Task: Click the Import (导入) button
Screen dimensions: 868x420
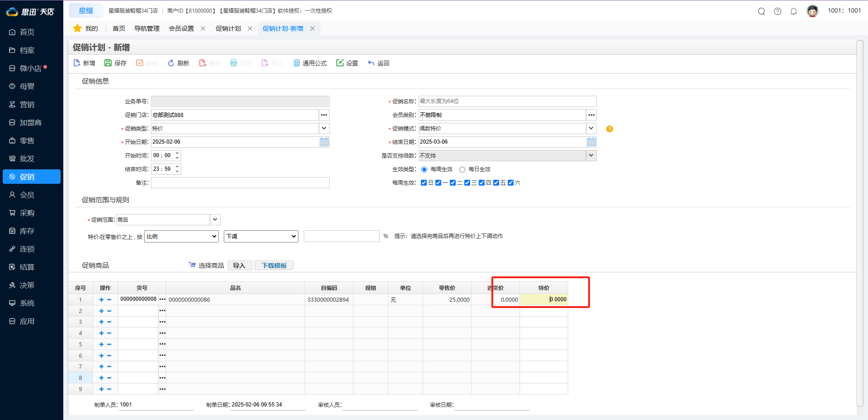Action: (239, 266)
